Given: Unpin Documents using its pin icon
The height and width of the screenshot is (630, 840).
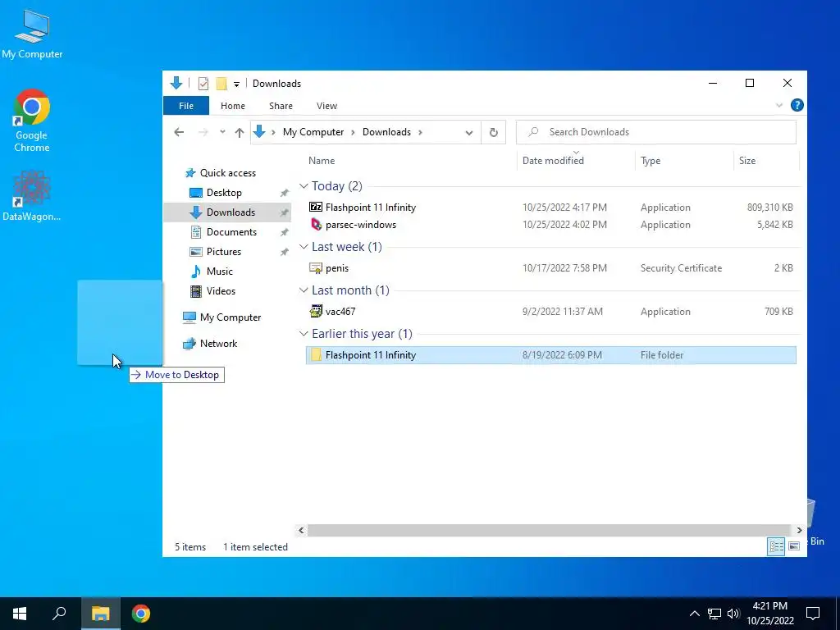Looking at the screenshot, I should (285, 232).
